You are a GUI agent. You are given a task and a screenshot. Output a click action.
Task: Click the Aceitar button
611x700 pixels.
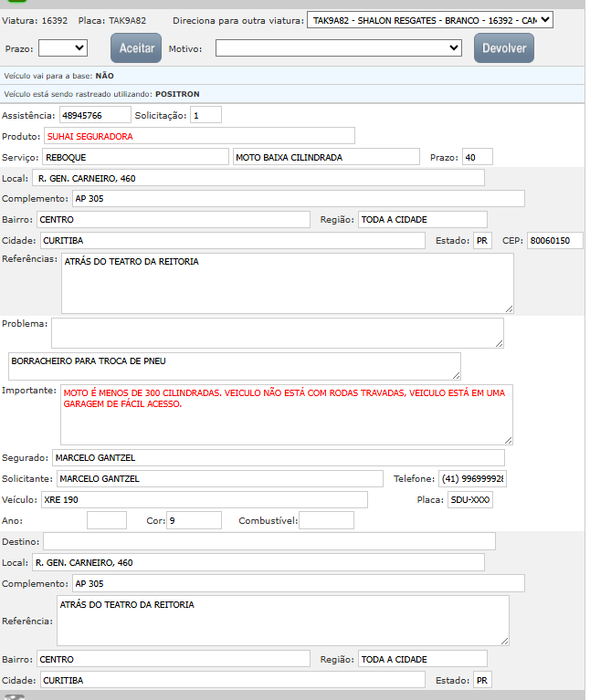coord(136,47)
